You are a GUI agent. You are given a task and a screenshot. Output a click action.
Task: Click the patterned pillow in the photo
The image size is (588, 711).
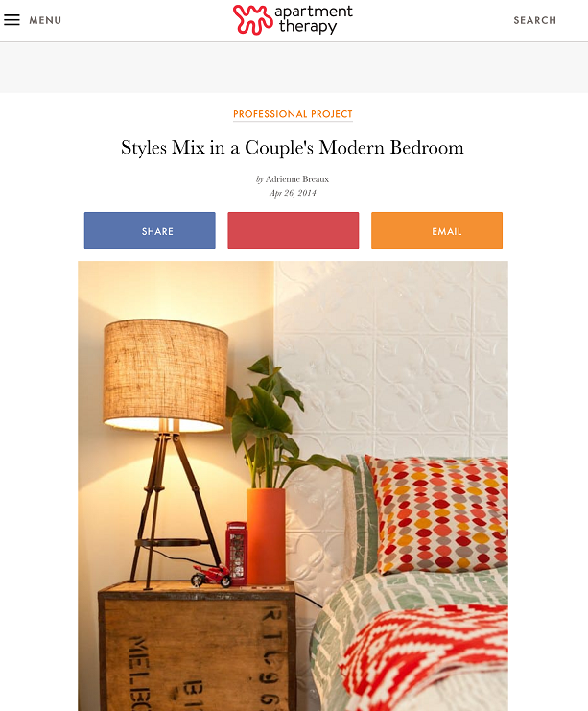437,515
